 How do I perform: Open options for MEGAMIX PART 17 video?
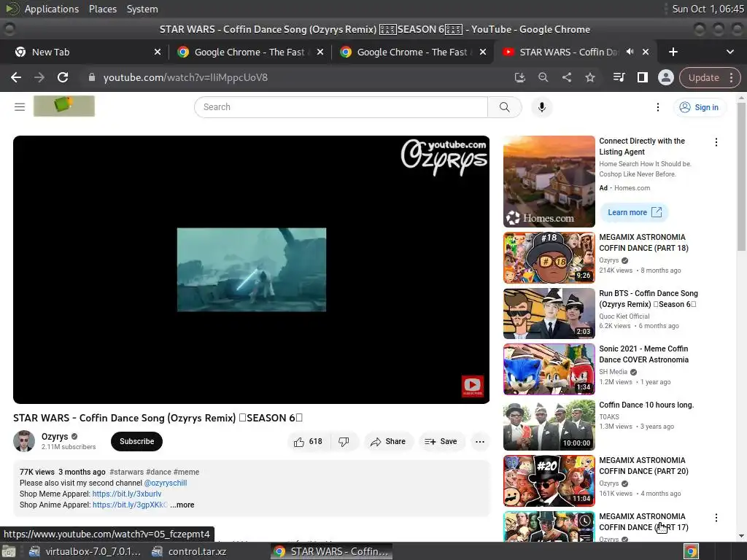pyautogui.click(x=716, y=518)
